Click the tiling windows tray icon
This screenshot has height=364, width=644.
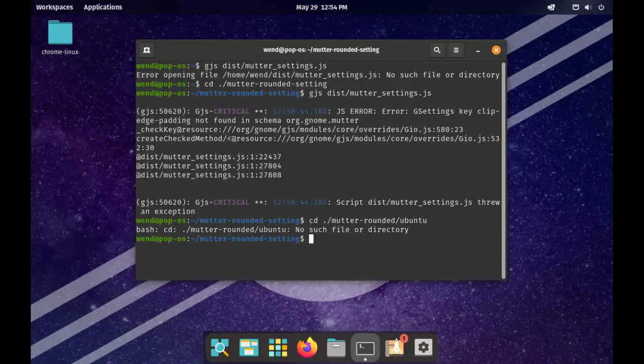tap(551, 7)
